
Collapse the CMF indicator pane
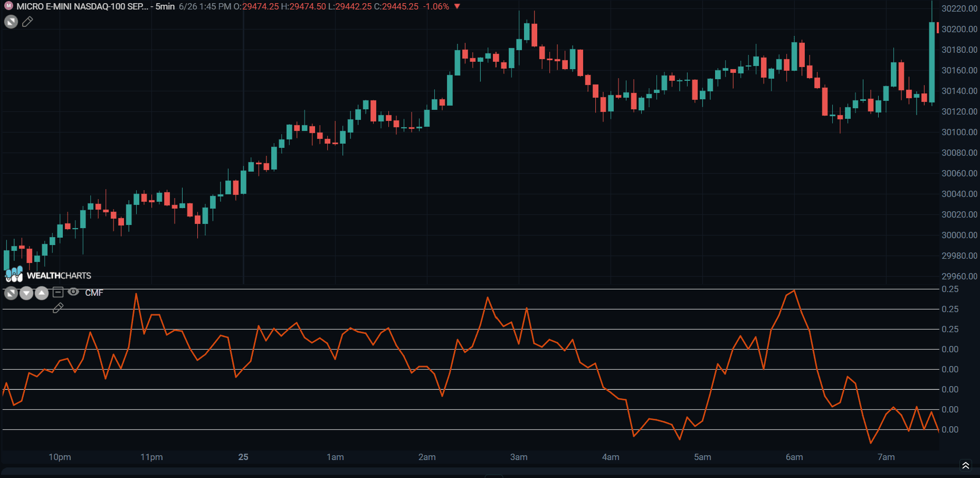58,292
